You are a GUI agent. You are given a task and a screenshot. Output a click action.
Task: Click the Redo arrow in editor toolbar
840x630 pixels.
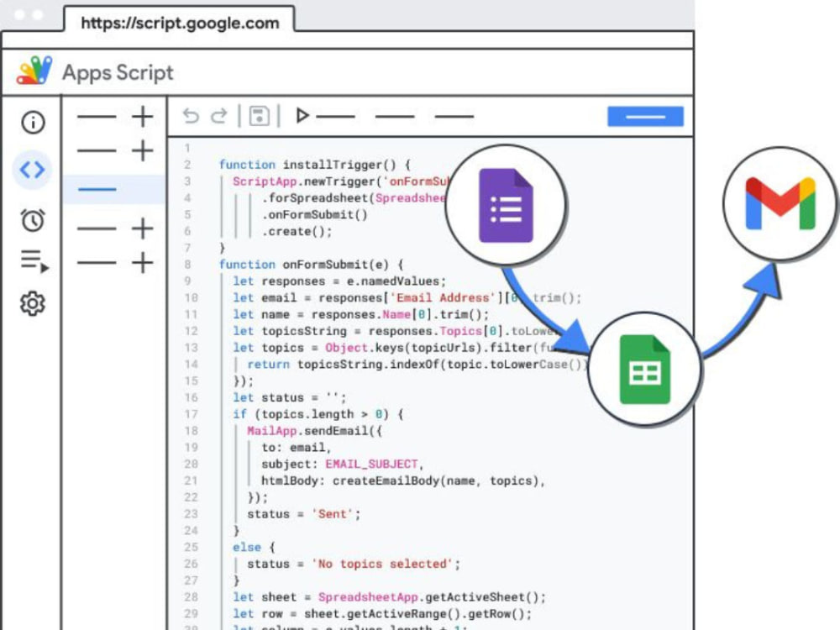(218, 116)
